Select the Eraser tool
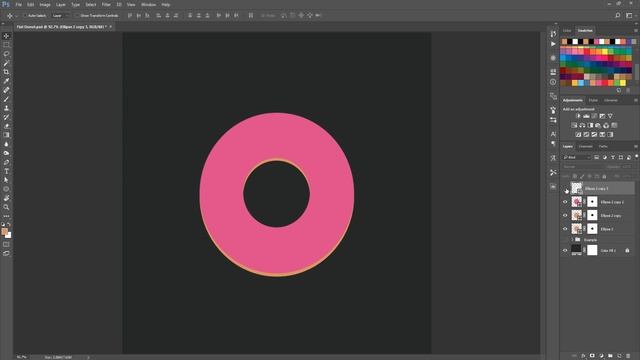Viewport: 640px width, 360px height. point(6,126)
